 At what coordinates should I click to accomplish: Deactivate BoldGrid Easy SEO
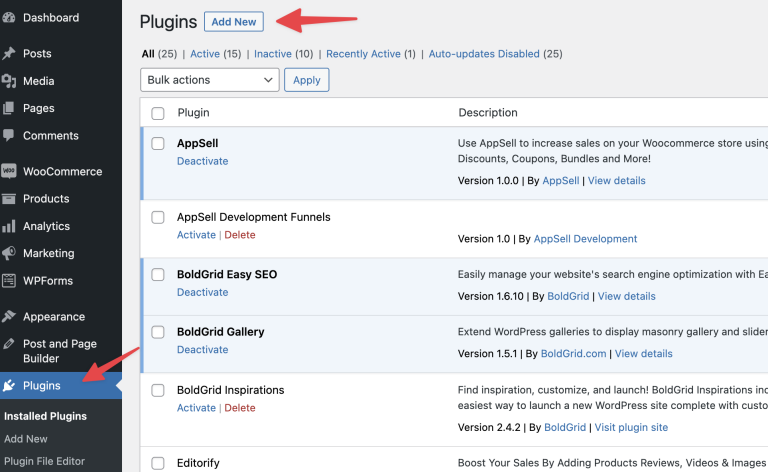tap(203, 292)
